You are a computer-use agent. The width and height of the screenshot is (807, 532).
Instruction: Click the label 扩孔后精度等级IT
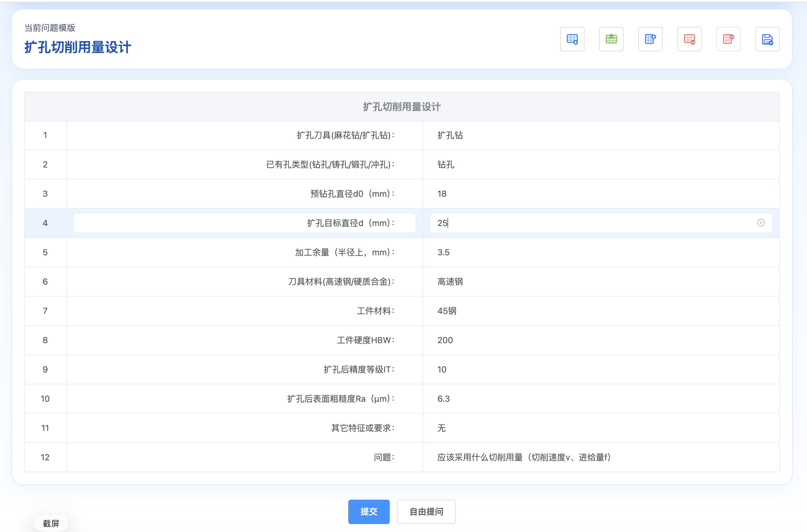359,369
